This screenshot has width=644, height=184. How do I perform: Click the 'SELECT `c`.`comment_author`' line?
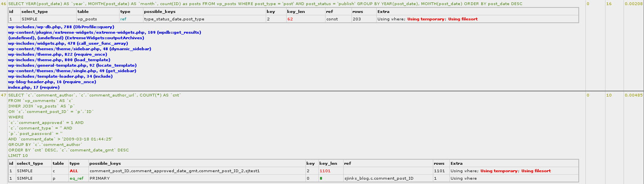tap(95, 95)
